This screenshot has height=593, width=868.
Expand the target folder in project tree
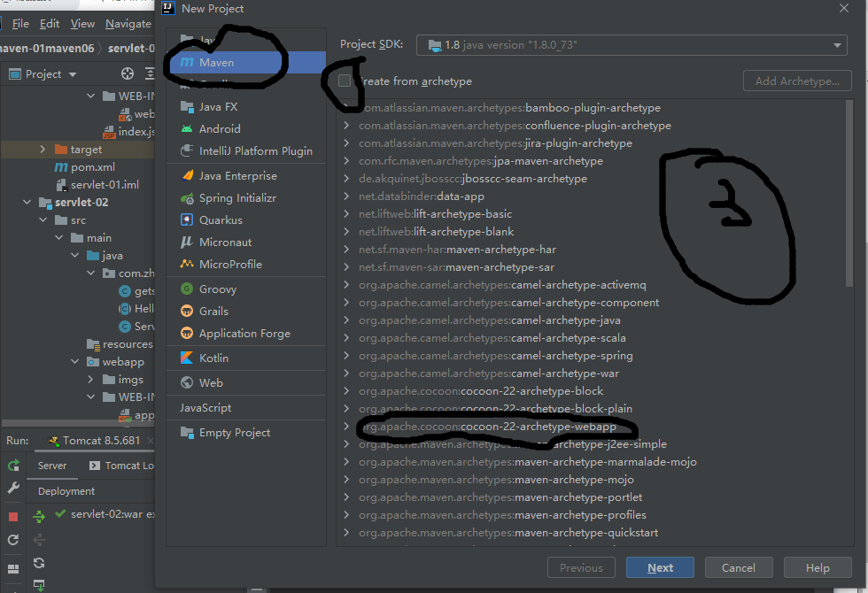(43, 150)
